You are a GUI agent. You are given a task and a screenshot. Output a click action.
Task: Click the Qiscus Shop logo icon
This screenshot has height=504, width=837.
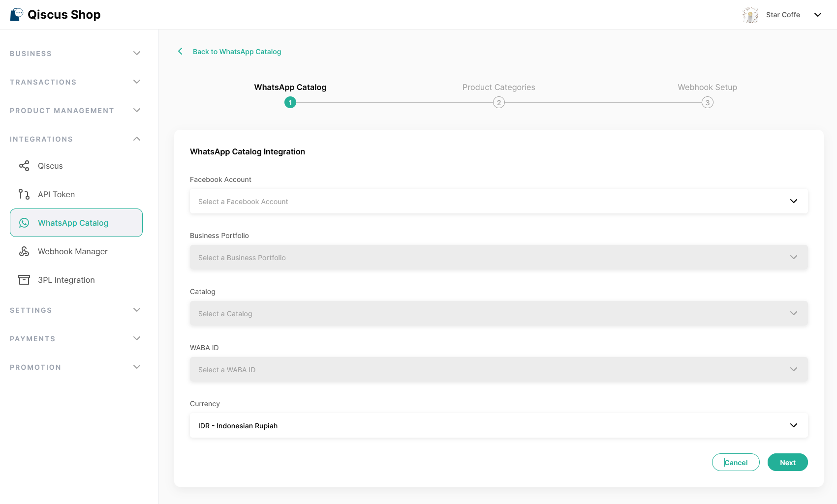click(17, 15)
